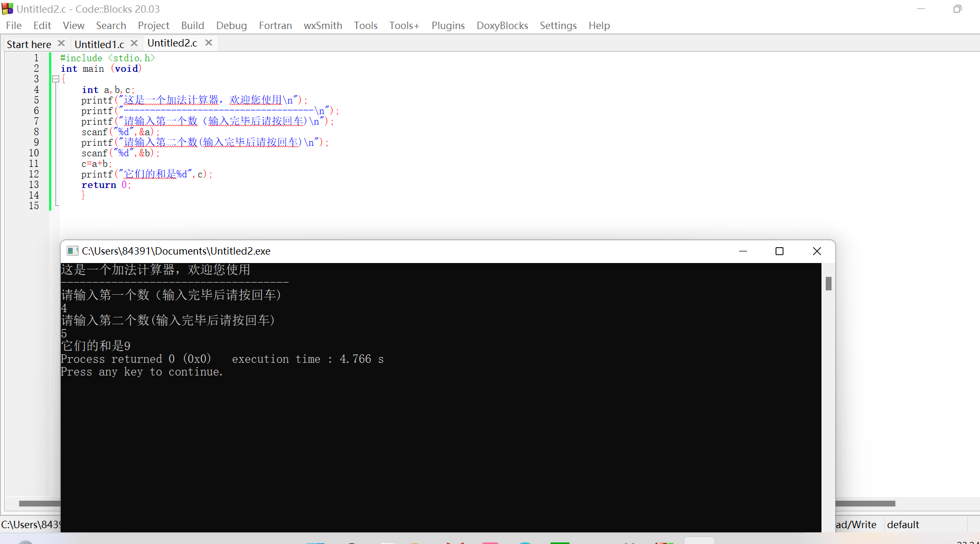Viewport: 980px width, 544px height.
Task: Minimize the Untitled2.exe console window
Action: (x=743, y=251)
